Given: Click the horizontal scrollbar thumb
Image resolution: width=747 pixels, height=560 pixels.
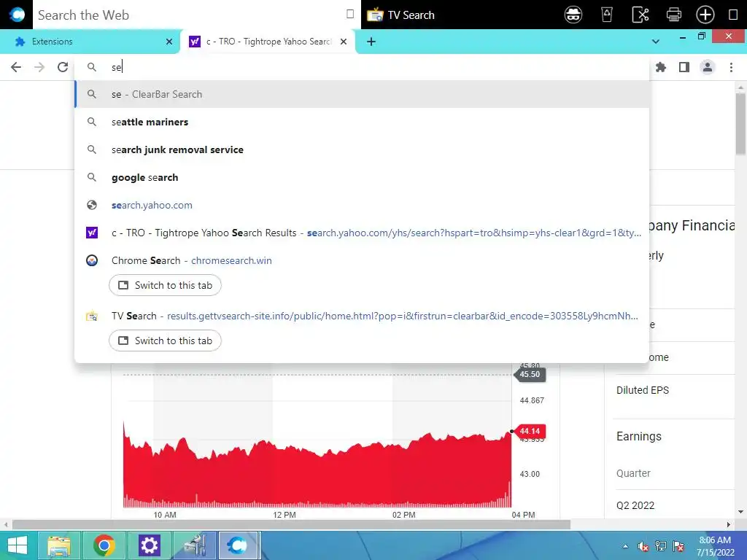Looking at the screenshot, I should (x=291, y=524).
